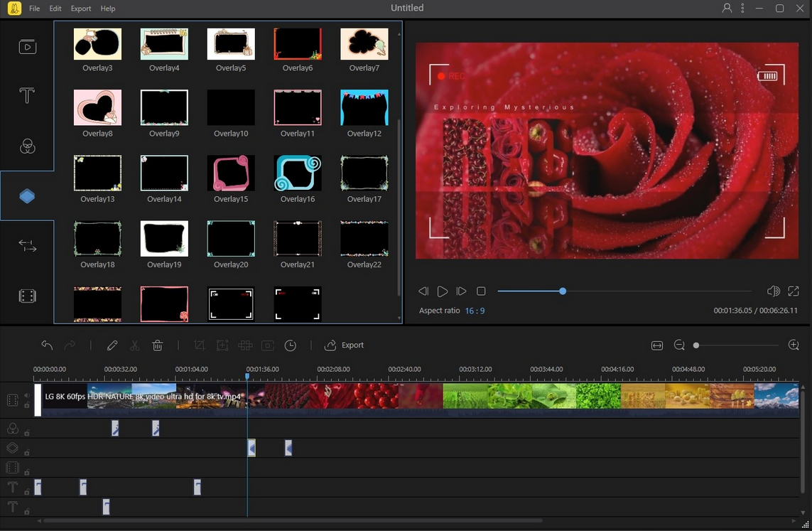Viewport: 812px width, 531px height.
Task: Click the preview volume speaker icon
Action: pyautogui.click(x=773, y=291)
